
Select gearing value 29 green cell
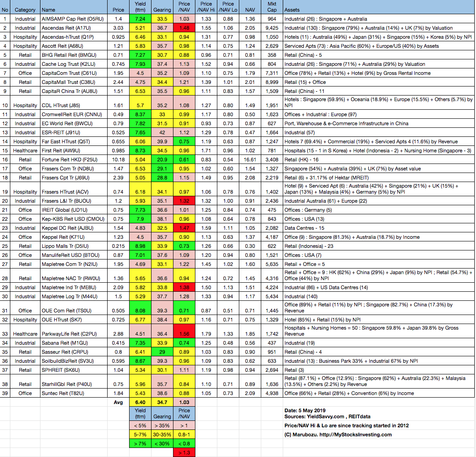pyautogui.click(x=162, y=352)
